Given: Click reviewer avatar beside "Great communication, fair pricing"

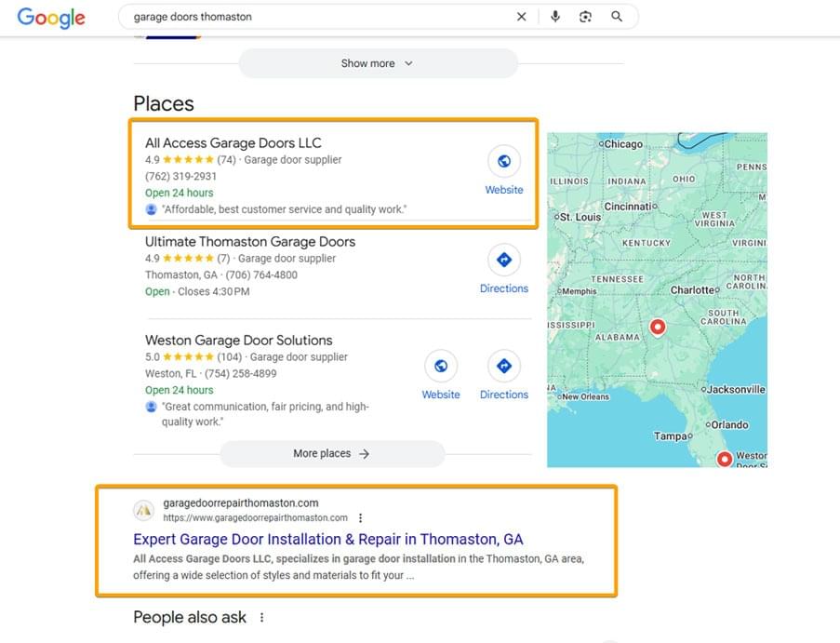Looking at the screenshot, I should point(151,407).
